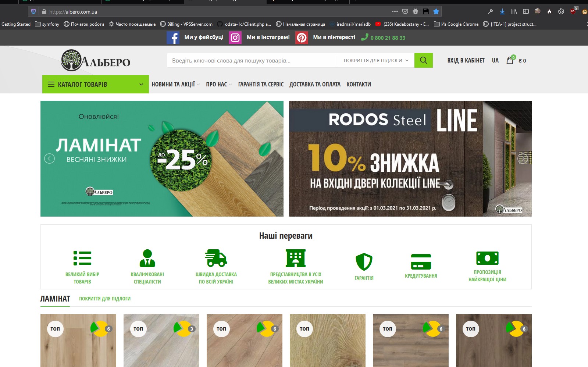Image resolution: width=588 pixels, height=367 pixels.
Task: Open the Rodos Steel Line banner
Action: click(410, 158)
